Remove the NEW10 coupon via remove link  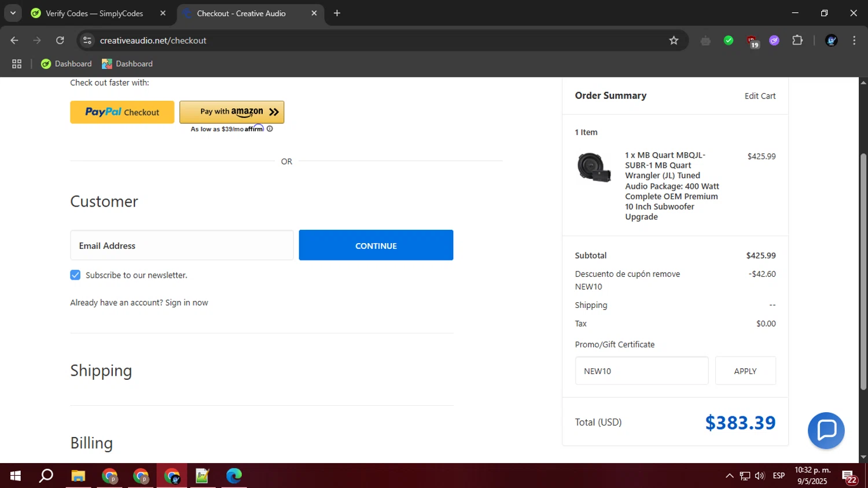coord(667,274)
